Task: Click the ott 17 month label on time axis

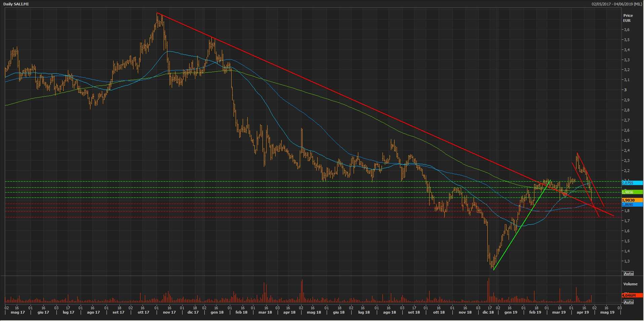Action: click(143, 312)
